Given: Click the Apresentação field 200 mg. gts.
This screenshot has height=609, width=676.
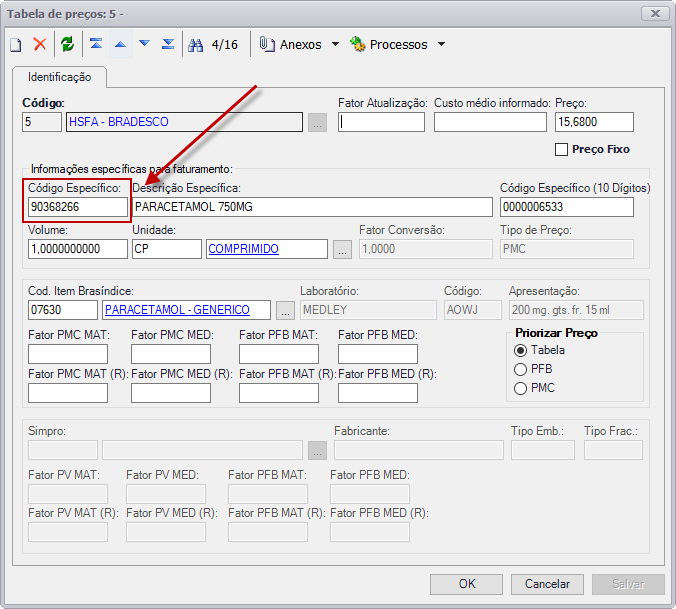Looking at the screenshot, I should [576, 310].
